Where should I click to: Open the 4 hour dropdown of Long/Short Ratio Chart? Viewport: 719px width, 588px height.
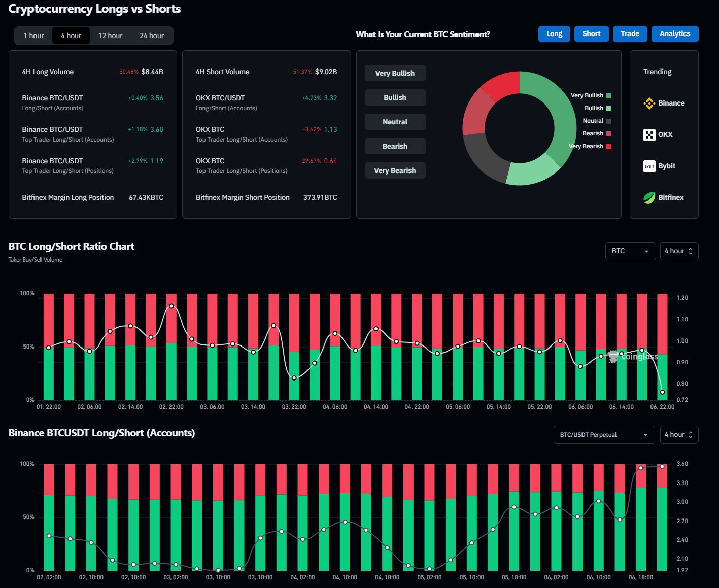pos(679,251)
